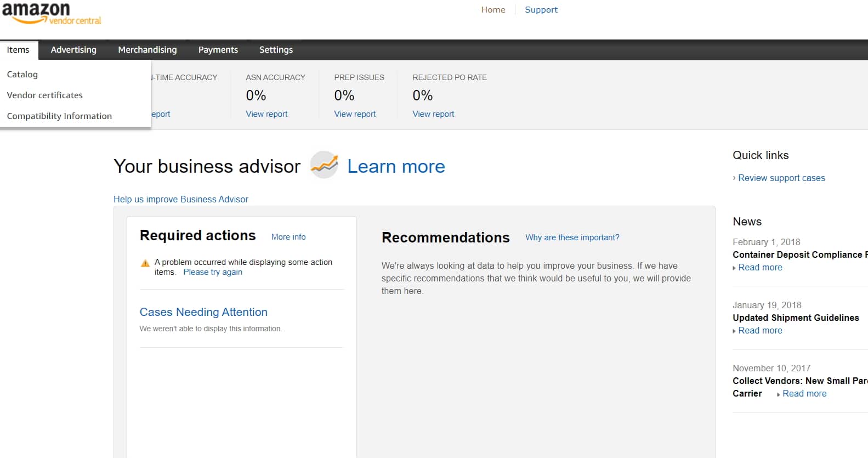Read more about Updated Shipment Guidelines
Screen dimensions: 868x458
tap(760, 331)
